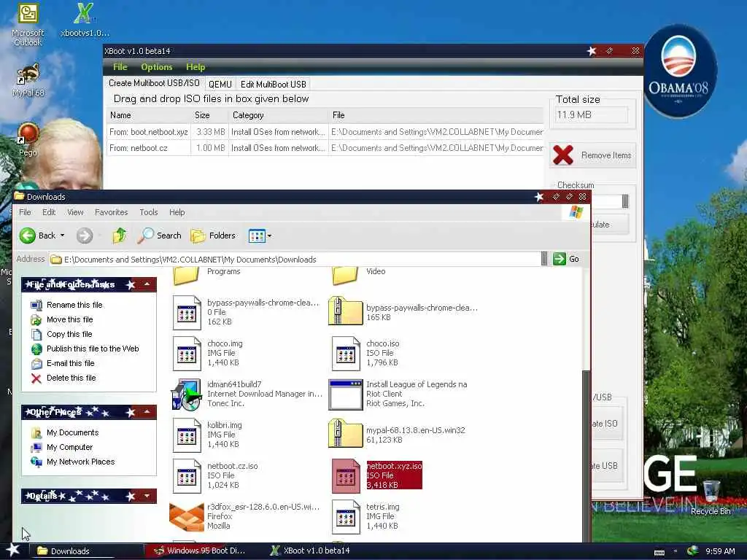Select the netboot.cz row in XBoot list
The height and width of the screenshot is (560, 747).
(325, 148)
